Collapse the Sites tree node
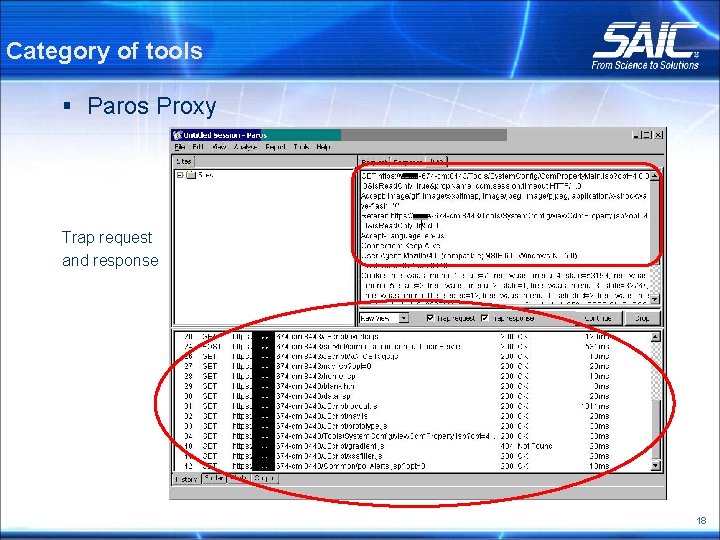The height and width of the screenshot is (540, 720). point(180,175)
